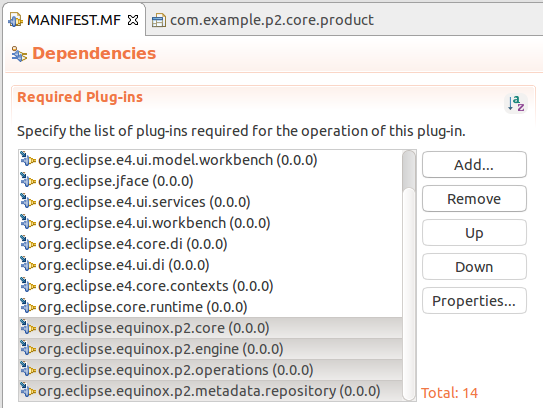Viewport: 543px width, 408px height.
Task: Click the MANIFEST.MF tab file icon
Action: click(16, 20)
